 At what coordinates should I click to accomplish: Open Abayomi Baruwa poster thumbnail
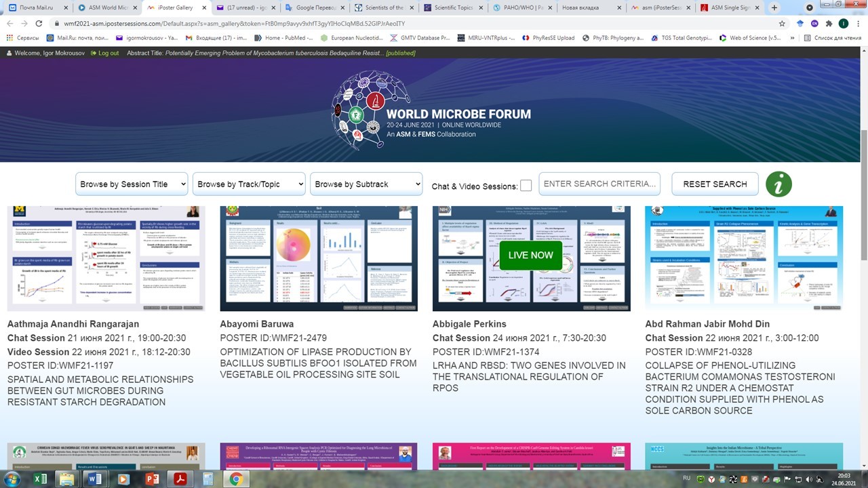tap(319, 258)
